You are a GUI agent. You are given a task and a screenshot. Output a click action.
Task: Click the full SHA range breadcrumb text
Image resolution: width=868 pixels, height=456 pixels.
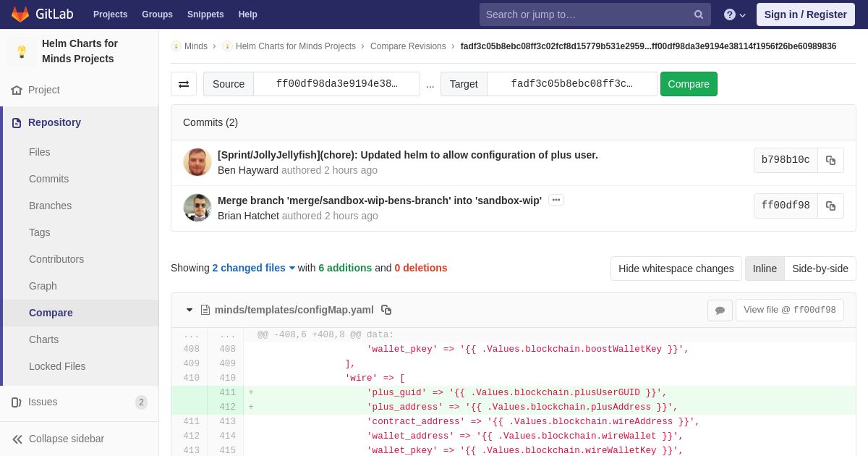(648, 46)
